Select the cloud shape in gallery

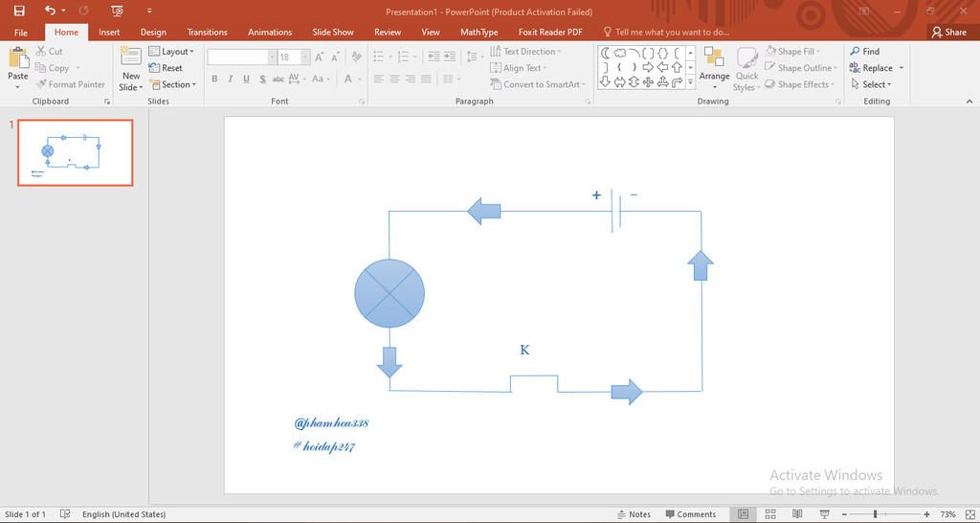pyautogui.click(x=619, y=53)
